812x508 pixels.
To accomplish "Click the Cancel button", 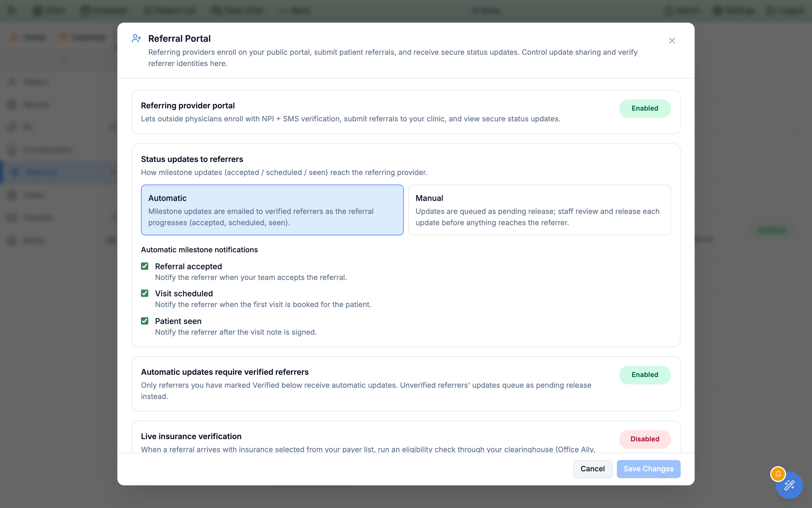I will pos(593,469).
